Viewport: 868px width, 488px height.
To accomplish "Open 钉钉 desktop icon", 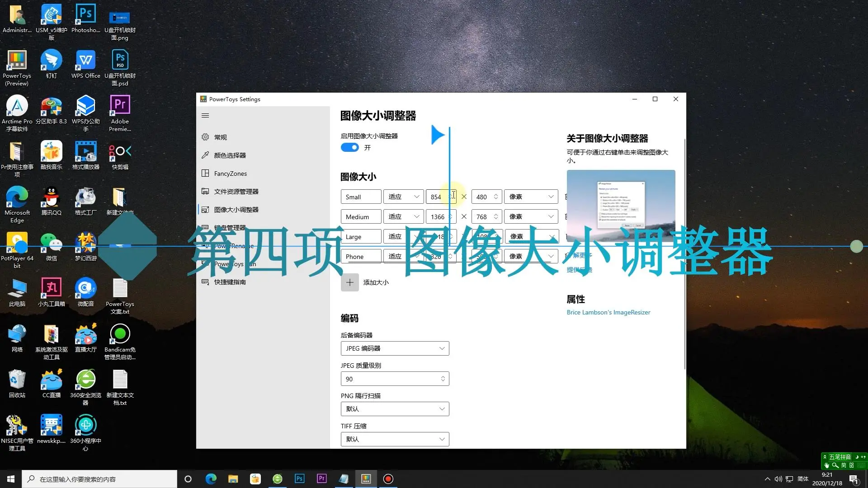I will click(x=52, y=64).
